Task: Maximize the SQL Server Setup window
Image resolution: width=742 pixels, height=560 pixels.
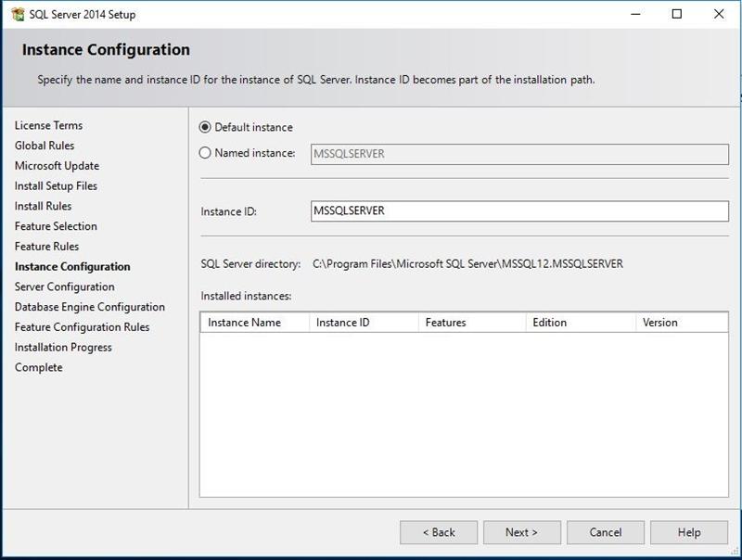Action: [676, 14]
